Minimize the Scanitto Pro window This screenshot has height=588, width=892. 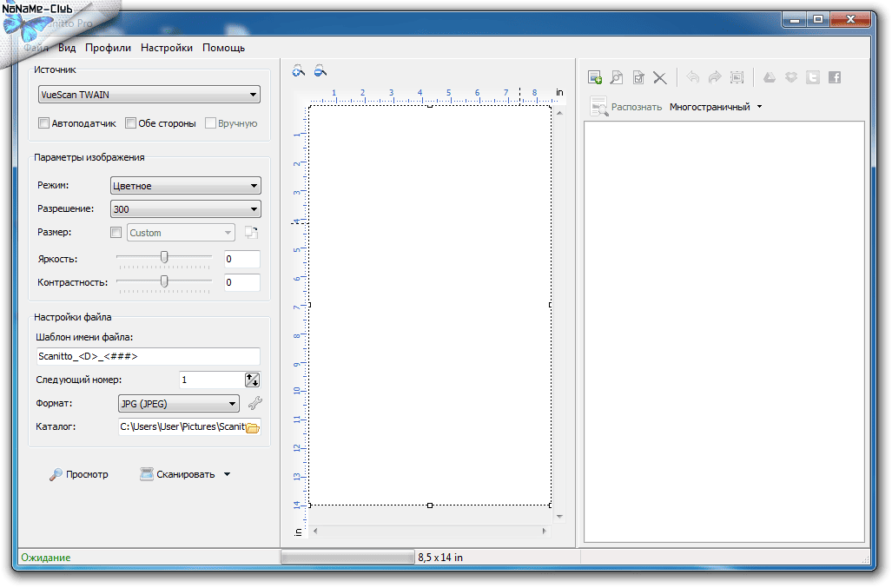tap(795, 20)
